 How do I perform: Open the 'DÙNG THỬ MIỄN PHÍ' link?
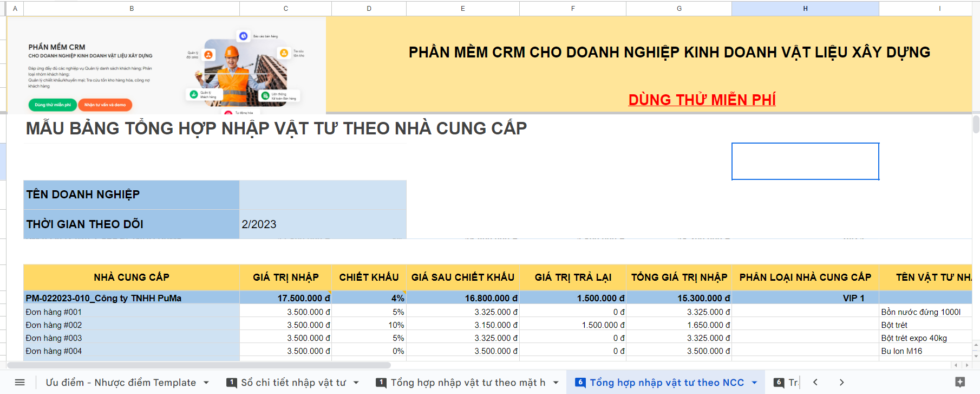tap(702, 100)
